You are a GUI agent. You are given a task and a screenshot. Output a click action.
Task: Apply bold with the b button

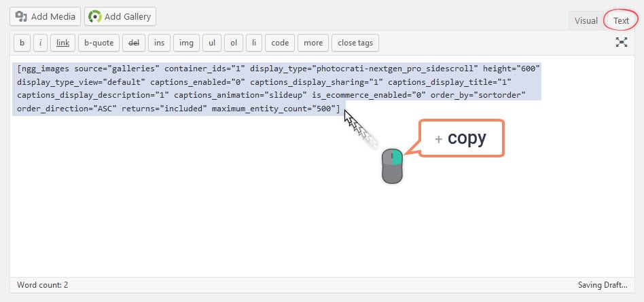coord(22,43)
